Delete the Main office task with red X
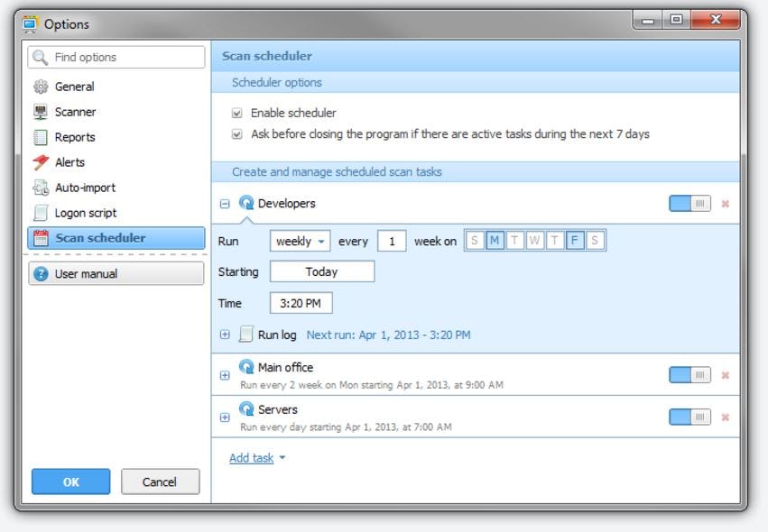Viewport: 768px width, 532px height. point(726,375)
